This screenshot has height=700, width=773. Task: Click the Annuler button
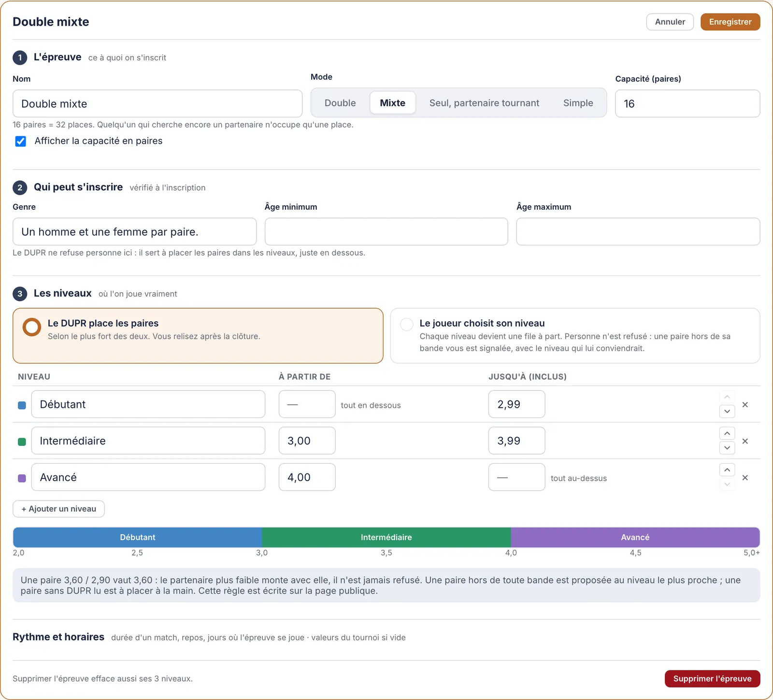click(x=670, y=22)
